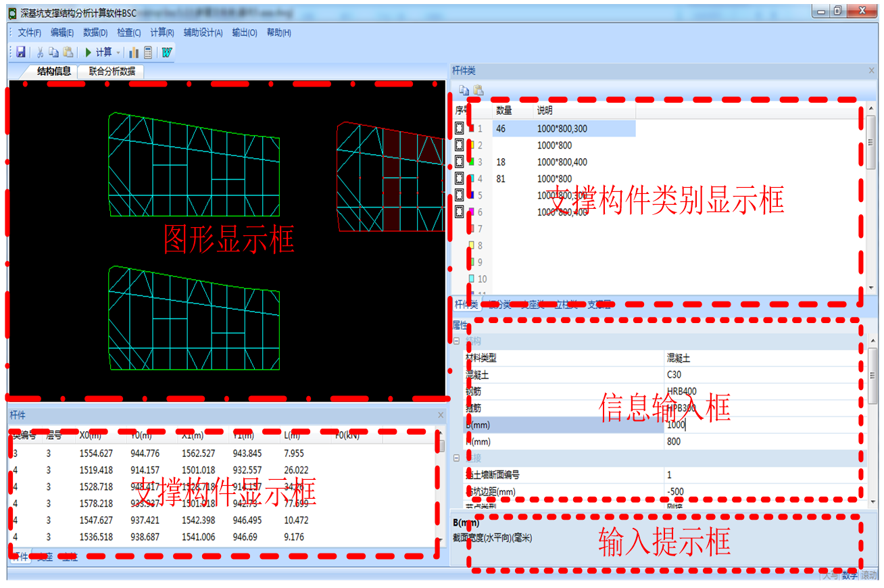884x588 pixels.
Task: Switch to the 联合分析数据 tab
Action: click(112, 71)
